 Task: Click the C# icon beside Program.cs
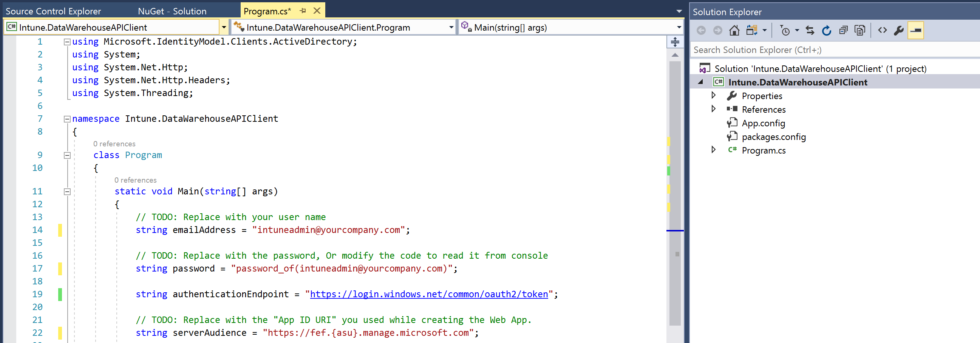(732, 150)
